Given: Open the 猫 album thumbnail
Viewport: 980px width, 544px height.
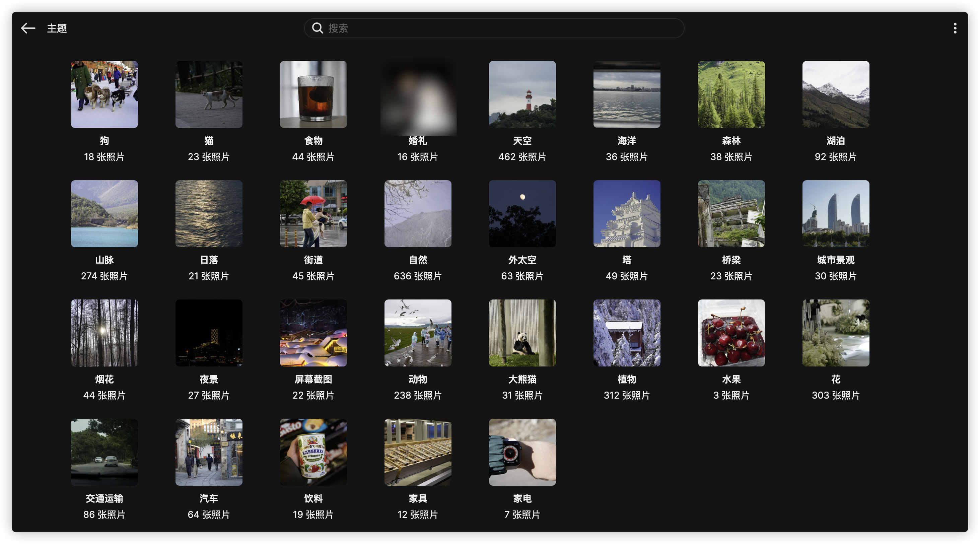Looking at the screenshot, I should [x=209, y=94].
